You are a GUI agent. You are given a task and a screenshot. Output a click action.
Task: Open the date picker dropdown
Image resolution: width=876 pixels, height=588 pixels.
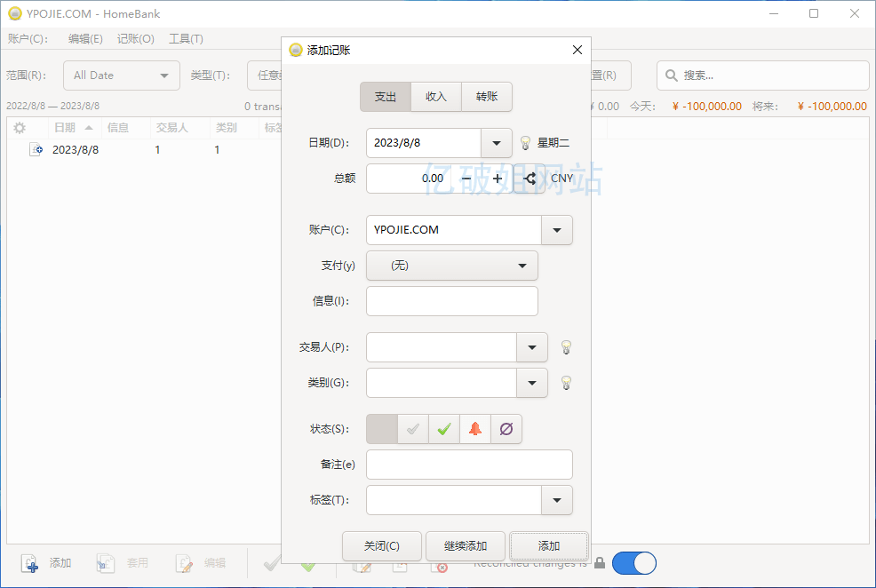tap(497, 143)
